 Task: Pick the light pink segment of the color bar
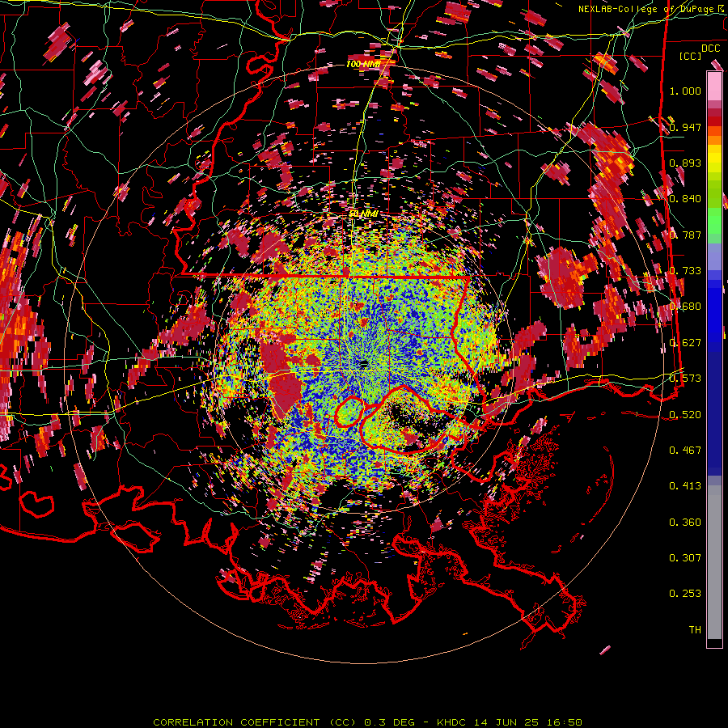714,87
